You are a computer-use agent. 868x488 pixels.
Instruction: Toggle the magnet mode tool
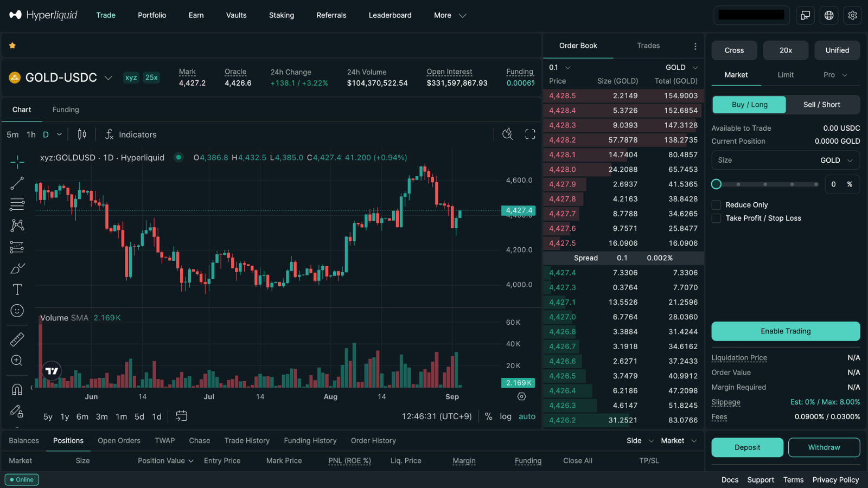(x=17, y=389)
